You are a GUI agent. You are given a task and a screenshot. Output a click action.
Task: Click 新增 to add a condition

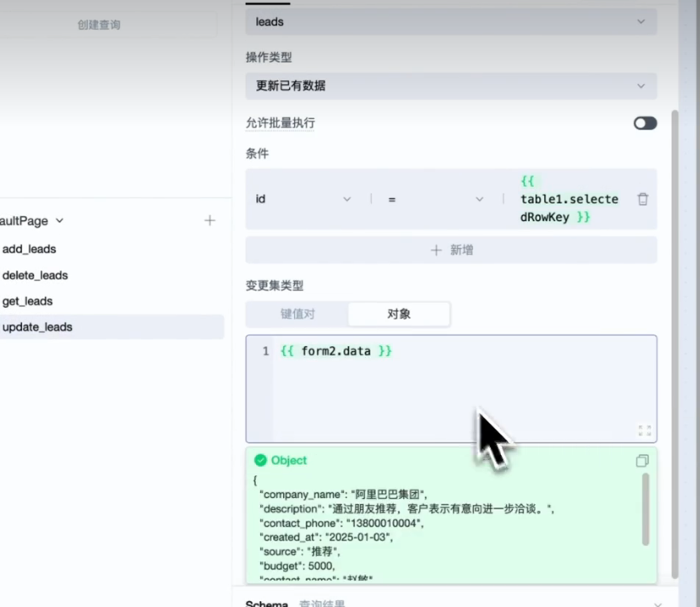point(451,250)
